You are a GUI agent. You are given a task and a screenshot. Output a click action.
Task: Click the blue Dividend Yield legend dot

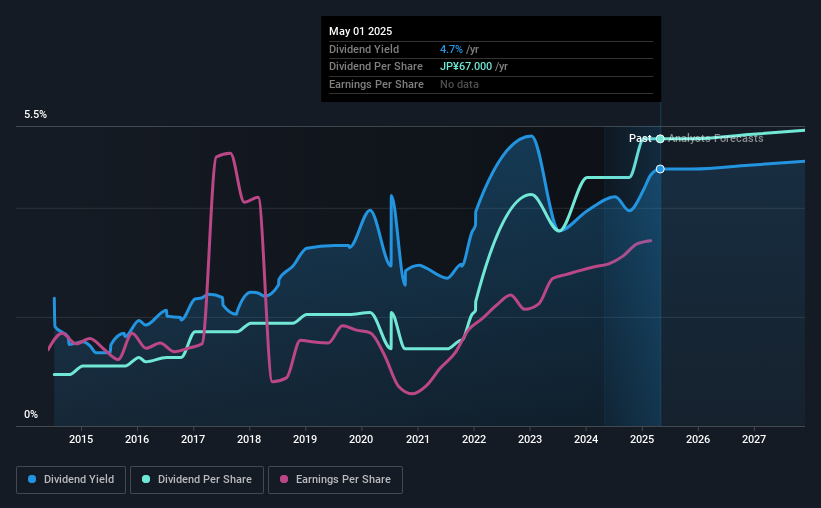[x=32, y=479]
